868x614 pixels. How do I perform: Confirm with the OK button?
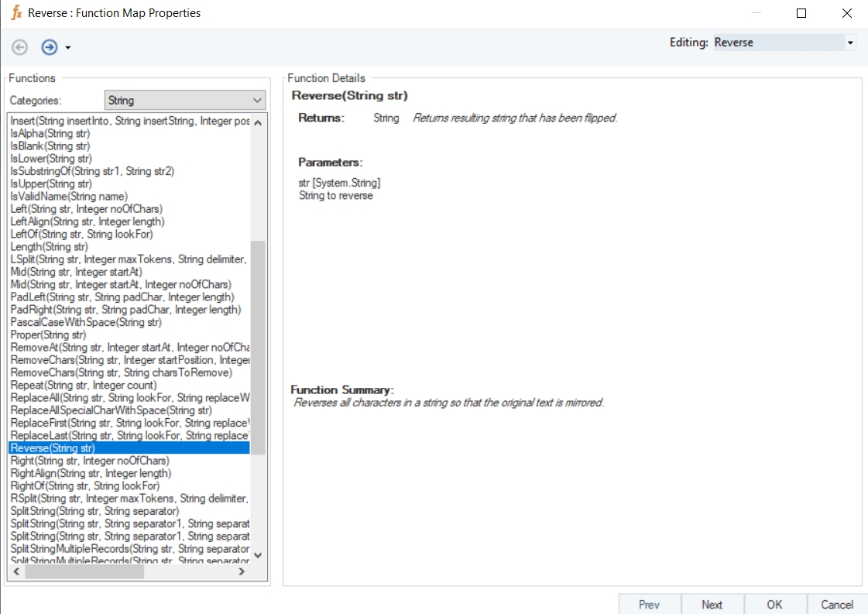[x=774, y=605]
